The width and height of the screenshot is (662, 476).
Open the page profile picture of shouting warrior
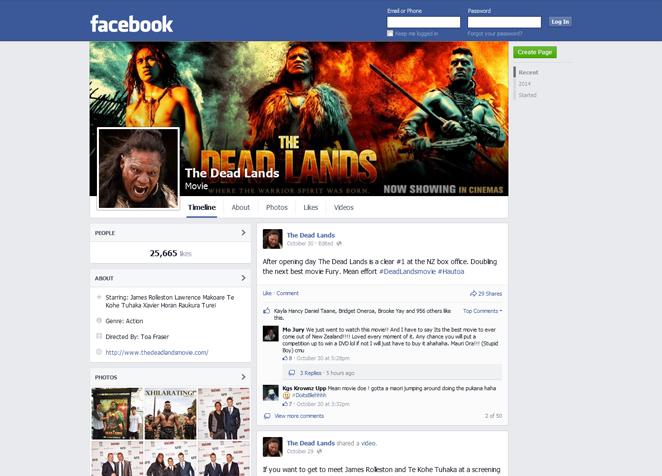coord(138,169)
